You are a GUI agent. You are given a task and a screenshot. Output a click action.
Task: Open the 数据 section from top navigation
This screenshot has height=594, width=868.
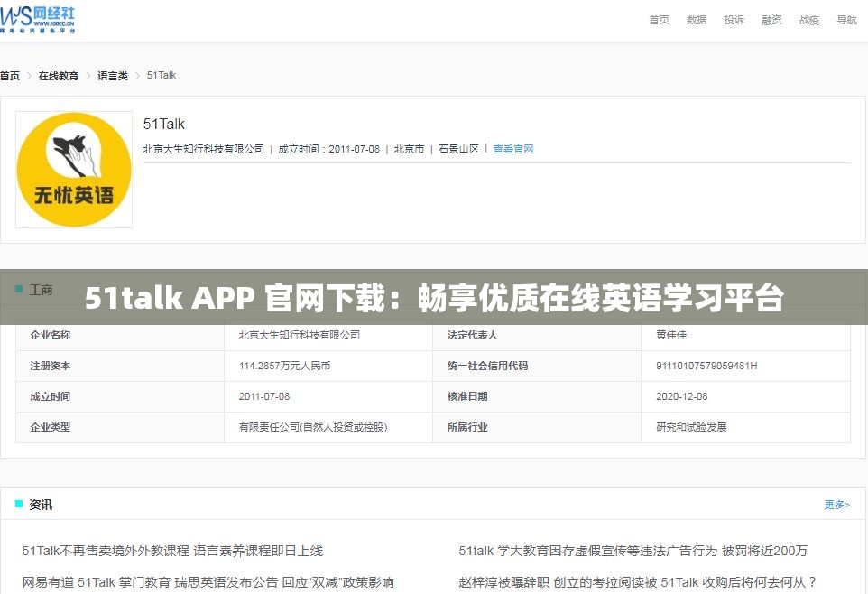point(696,19)
